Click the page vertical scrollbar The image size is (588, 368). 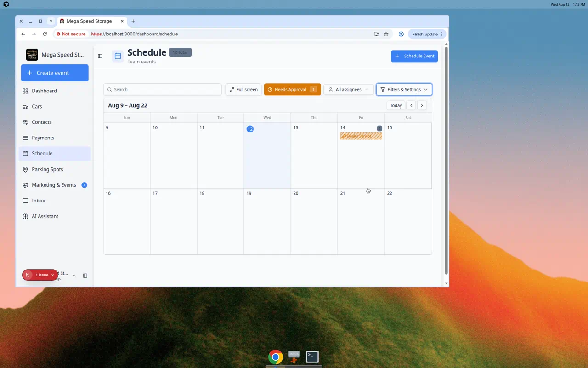coord(446,161)
